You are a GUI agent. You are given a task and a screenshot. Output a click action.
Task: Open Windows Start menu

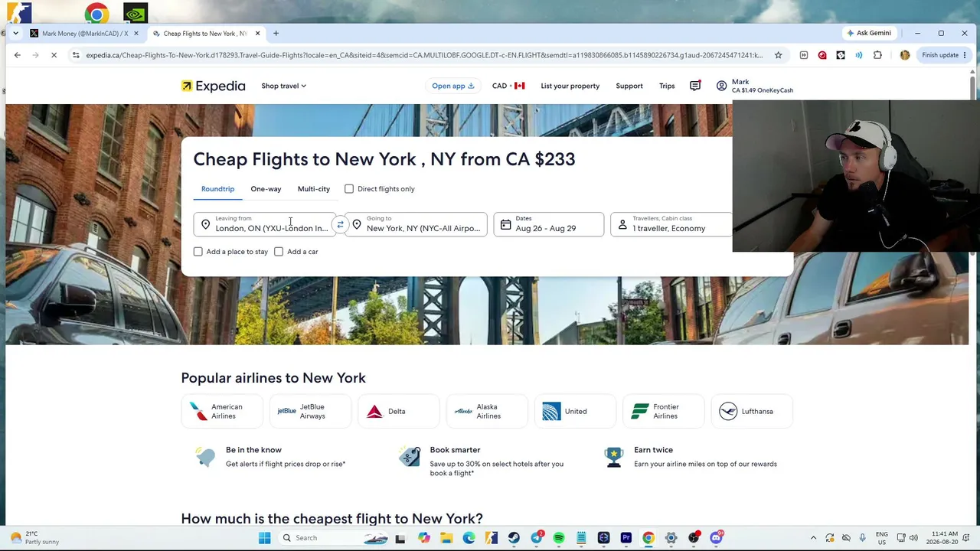pyautogui.click(x=265, y=538)
